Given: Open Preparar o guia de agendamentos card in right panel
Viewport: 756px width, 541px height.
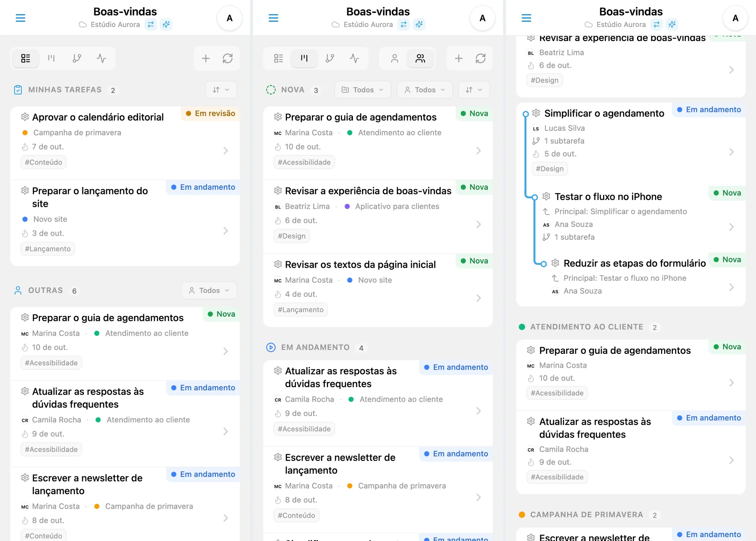Looking at the screenshot, I should click(631, 375).
